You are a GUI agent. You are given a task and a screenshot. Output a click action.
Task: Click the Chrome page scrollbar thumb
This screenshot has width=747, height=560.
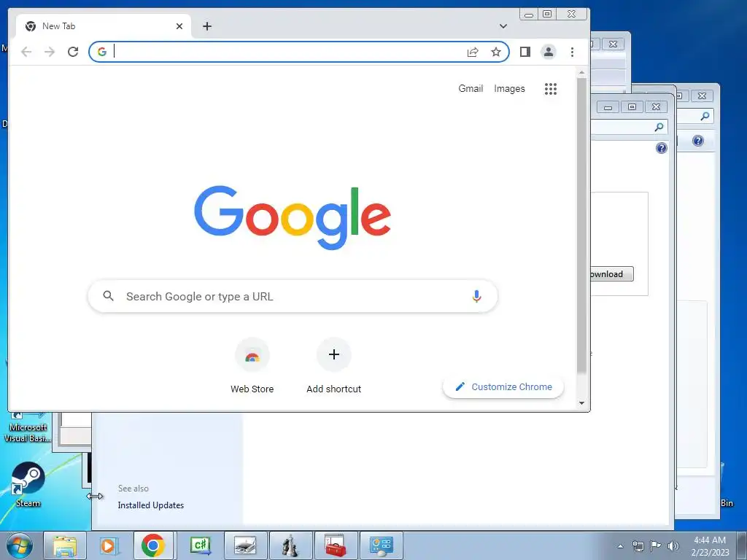581,226
